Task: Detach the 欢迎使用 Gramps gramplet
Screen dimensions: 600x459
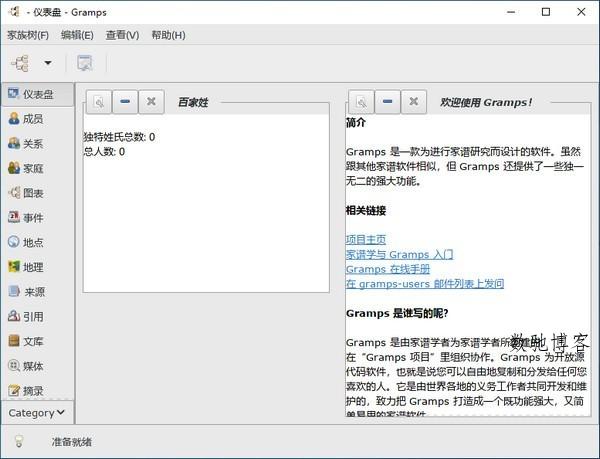Action: coord(361,102)
